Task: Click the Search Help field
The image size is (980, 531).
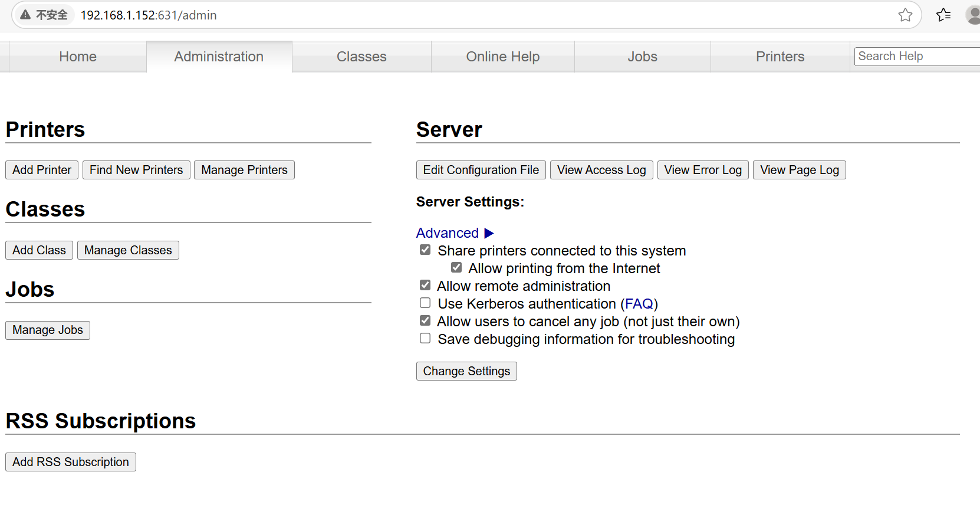Action: pos(917,57)
